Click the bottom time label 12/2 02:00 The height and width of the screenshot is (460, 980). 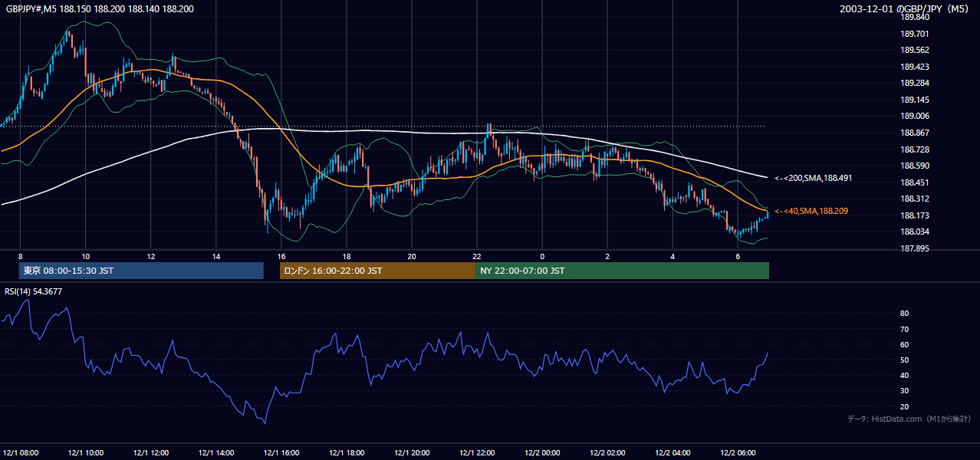pos(607,452)
